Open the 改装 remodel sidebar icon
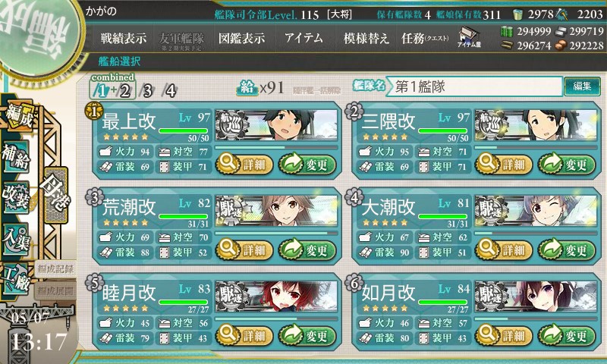 click(16, 197)
